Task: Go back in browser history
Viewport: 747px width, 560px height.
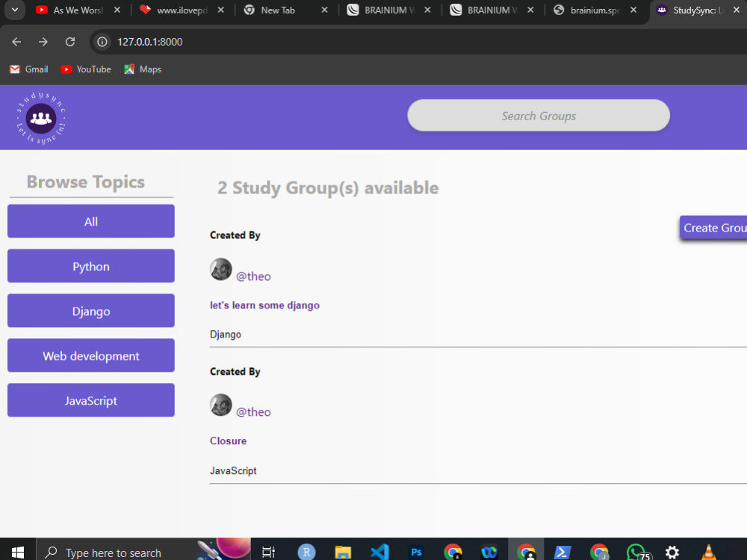Action: tap(16, 42)
